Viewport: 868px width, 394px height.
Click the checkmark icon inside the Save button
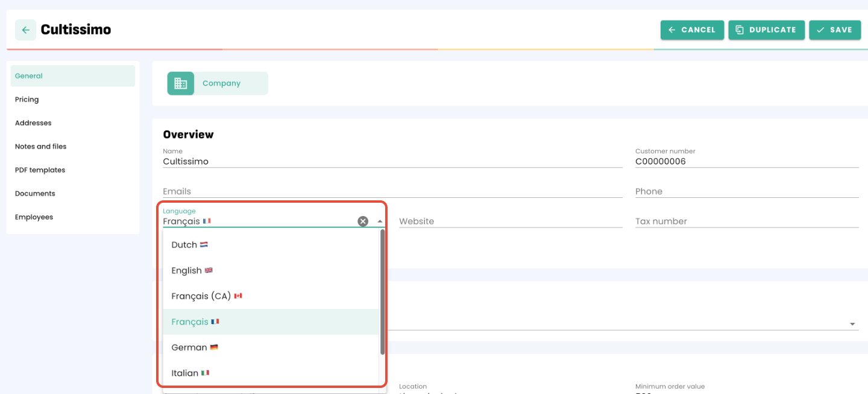(821, 30)
